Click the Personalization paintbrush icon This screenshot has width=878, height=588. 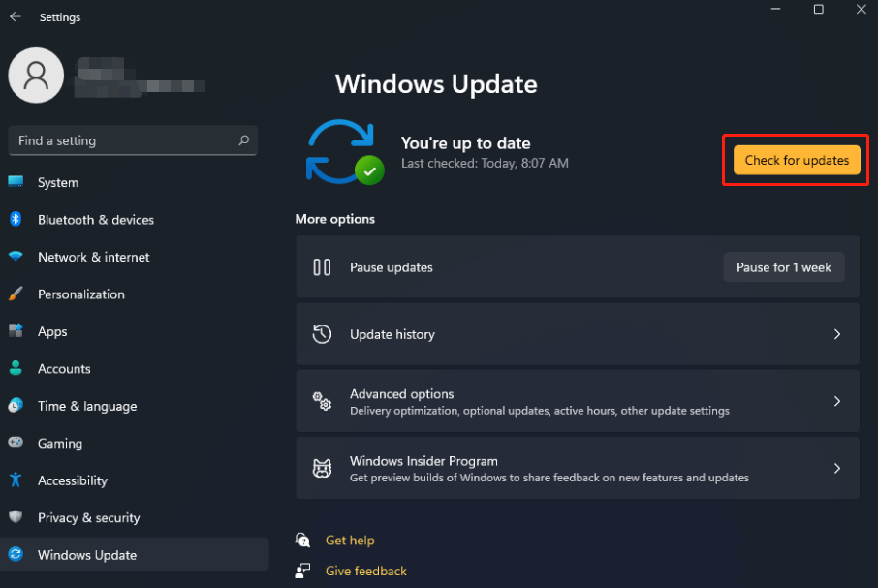pyautogui.click(x=16, y=294)
